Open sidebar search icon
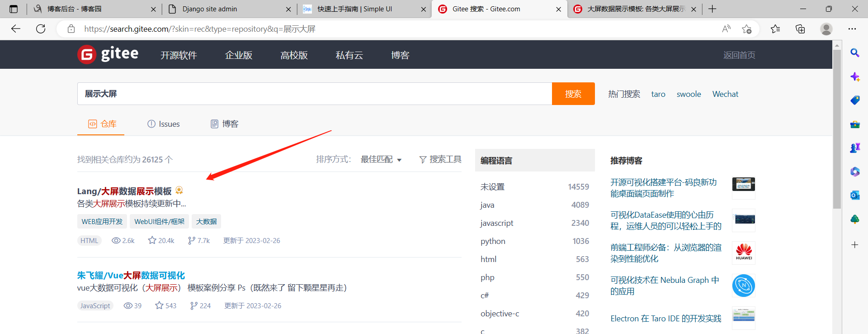Screen dimensions: 868x334 [x=855, y=52]
